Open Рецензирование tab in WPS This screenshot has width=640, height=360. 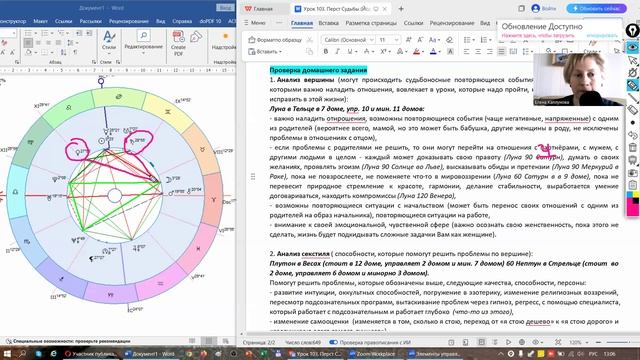tap(452, 23)
